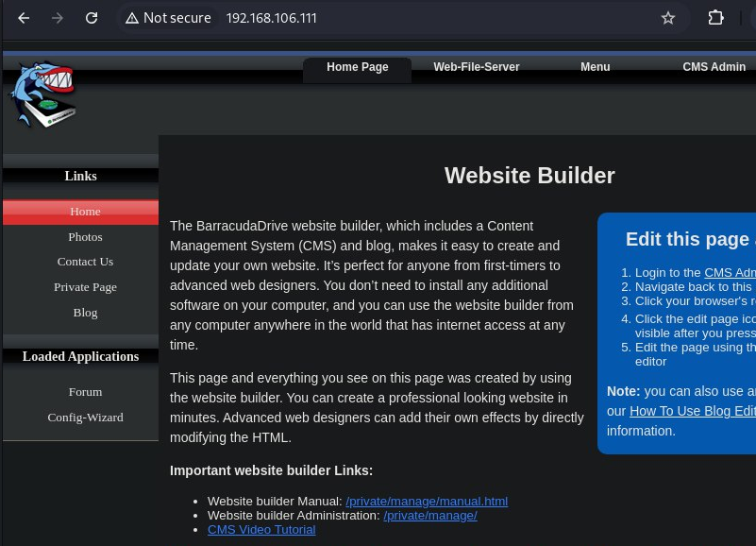Image resolution: width=756 pixels, height=546 pixels.
Task: Click the browser back arrow
Action: tap(24, 18)
